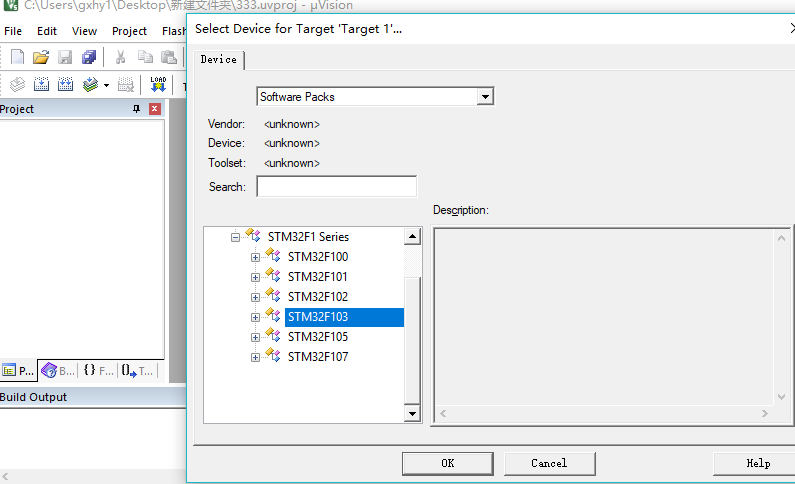Open the Project menu
The image size is (795, 484).
tap(129, 31)
